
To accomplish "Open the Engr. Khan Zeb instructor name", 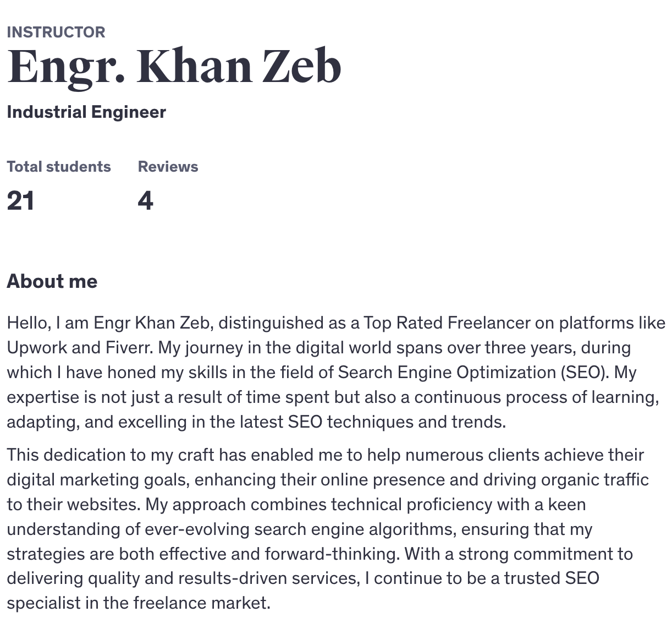I will [174, 67].
